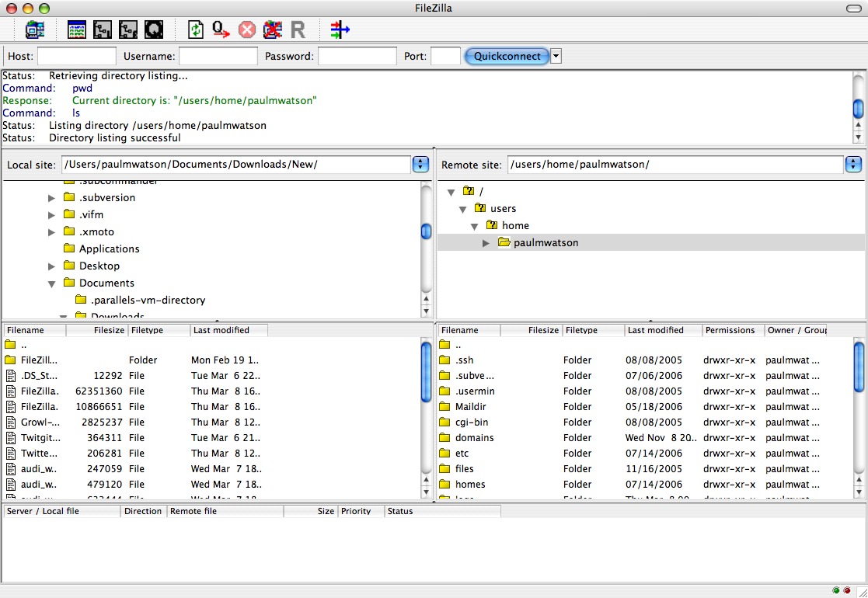Sort remote files by Owner / Group column
Screen dimensions: 868x598
[x=796, y=330]
